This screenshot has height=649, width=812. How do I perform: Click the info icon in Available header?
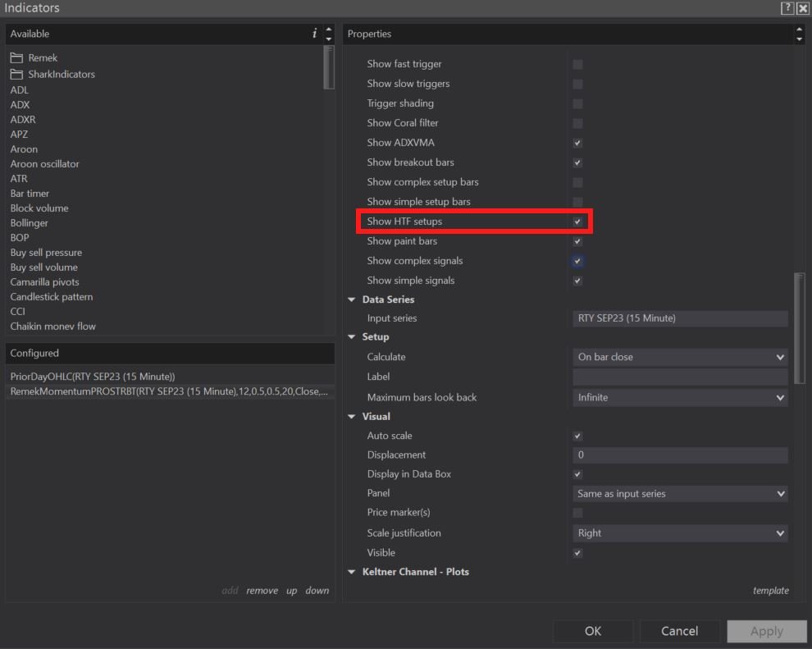(x=314, y=34)
